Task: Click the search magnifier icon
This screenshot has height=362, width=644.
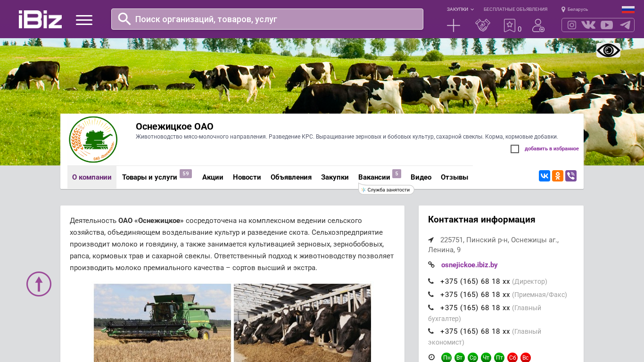Action: (x=124, y=19)
